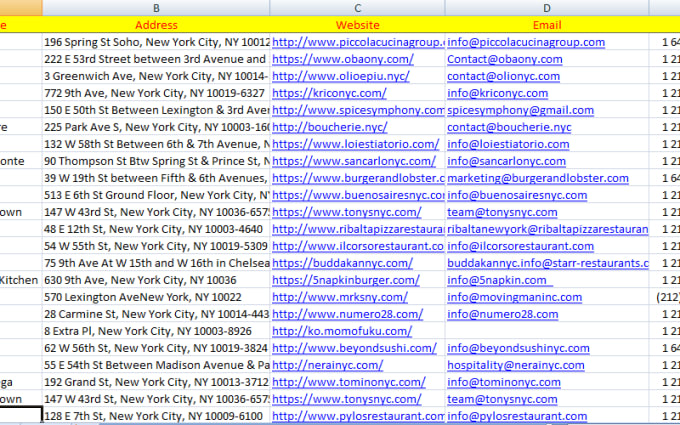The width and height of the screenshot is (680, 425).
Task: Open the tominonyc.com website link
Action: [x=349, y=382]
